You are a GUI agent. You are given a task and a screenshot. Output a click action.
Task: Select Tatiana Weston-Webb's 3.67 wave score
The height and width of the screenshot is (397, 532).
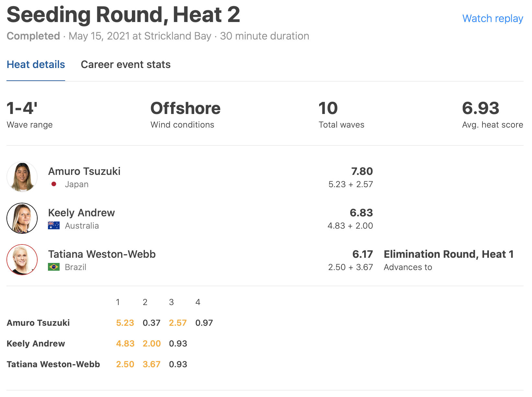click(152, 364)
